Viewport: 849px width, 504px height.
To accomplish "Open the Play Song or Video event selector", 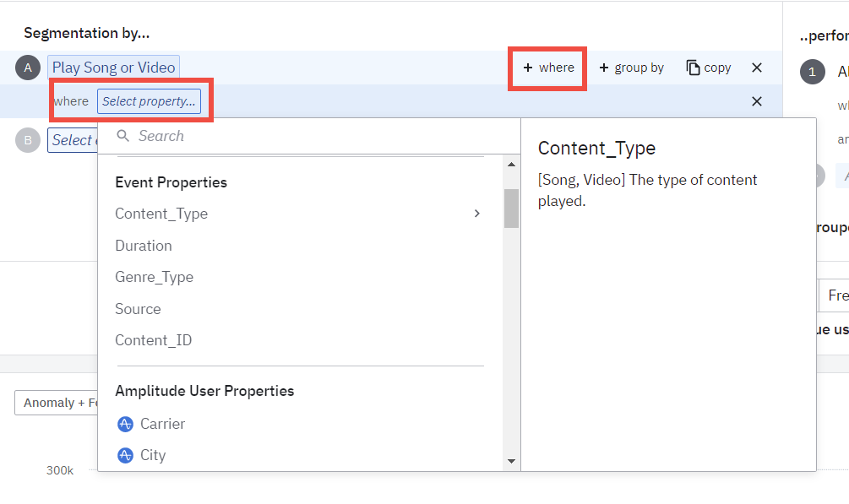I will coord(113,68).
